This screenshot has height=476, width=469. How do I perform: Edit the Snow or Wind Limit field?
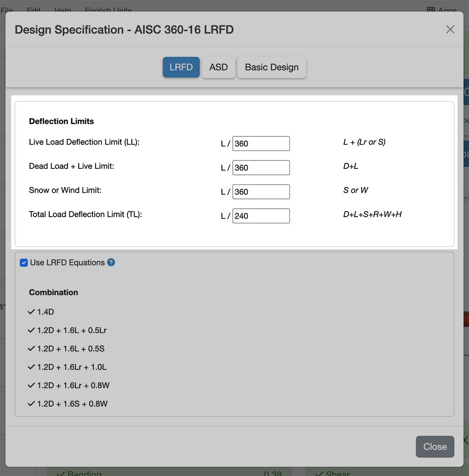tap(261, 192)
